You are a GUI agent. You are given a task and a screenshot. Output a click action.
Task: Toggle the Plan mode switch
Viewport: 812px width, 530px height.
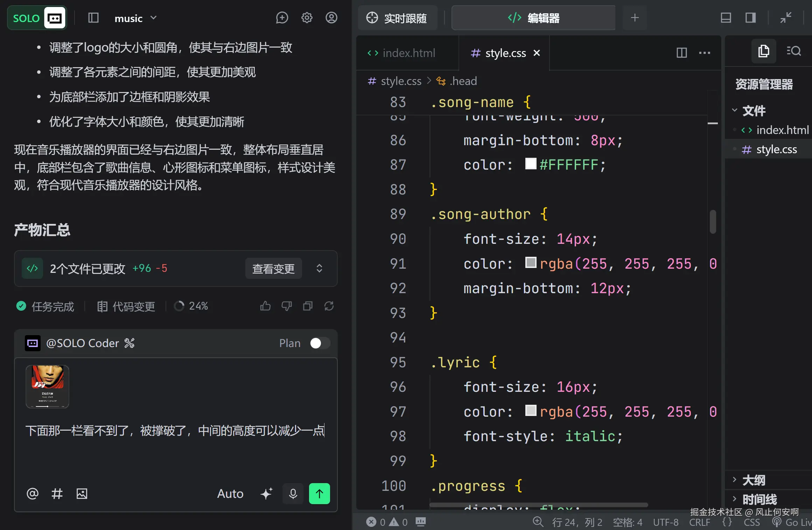pos(320,343)
